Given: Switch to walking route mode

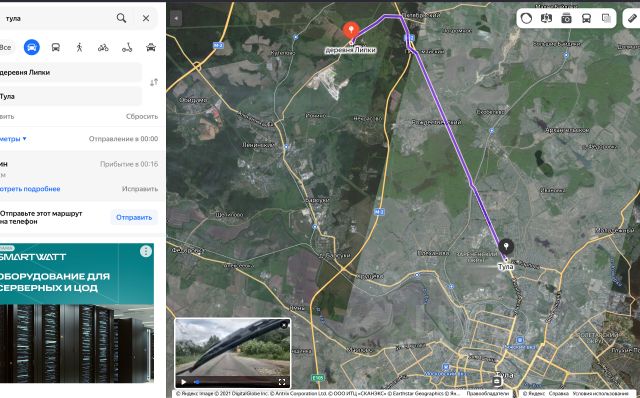Looking at the screenshot, I should 79,47.
